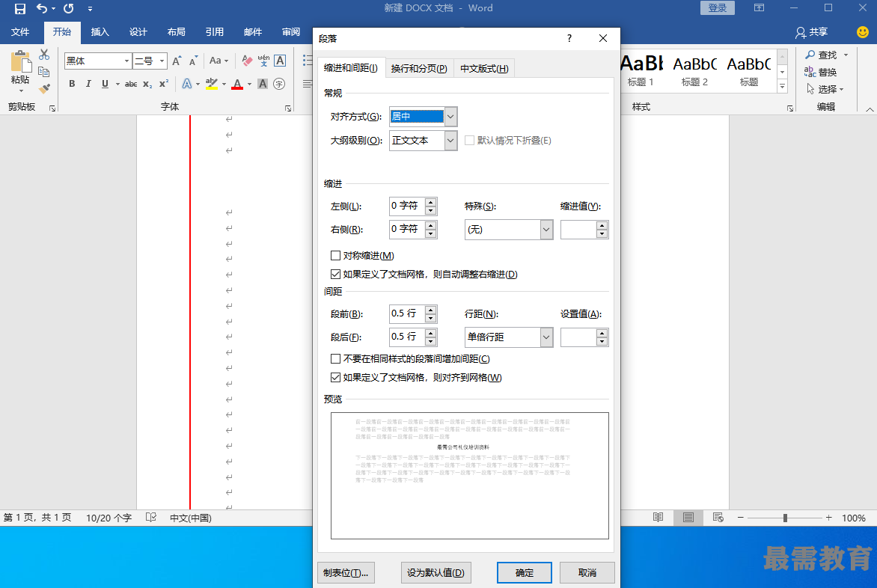Image resolution: width=877 pixels, height=588 pixels.
Task: Click the character shading A icon
Action: (263, 84)
